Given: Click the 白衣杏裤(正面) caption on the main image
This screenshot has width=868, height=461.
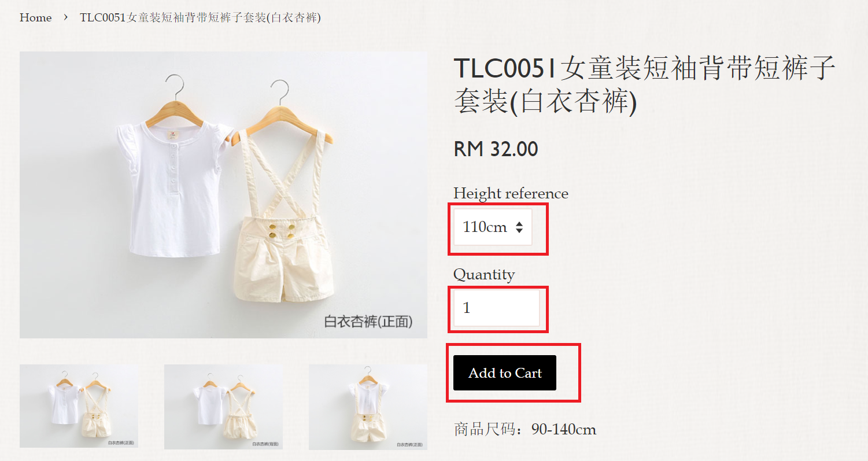Looking at the screenshot, I should [x=368, y=322].
